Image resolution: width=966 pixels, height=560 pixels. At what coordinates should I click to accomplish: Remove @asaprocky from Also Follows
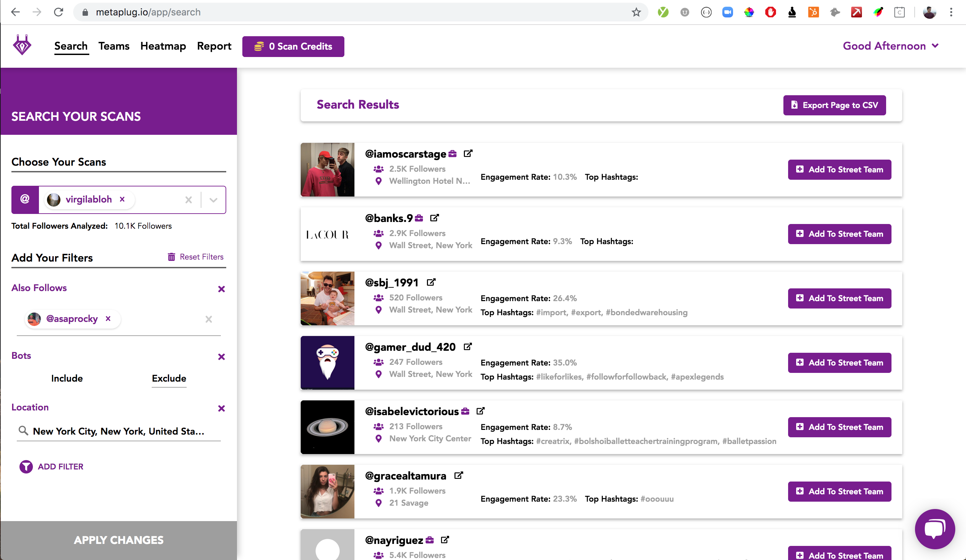point(108,318)
